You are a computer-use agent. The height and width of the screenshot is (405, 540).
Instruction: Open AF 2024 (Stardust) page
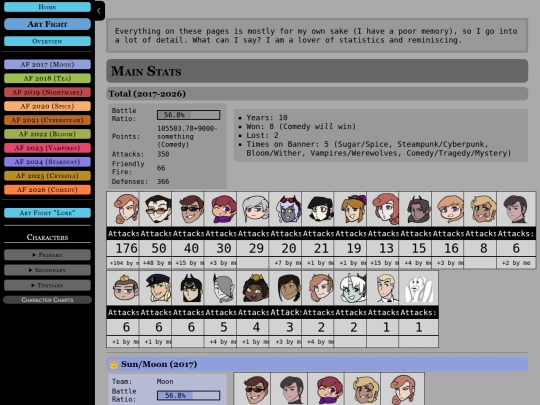click(x=48, y=162)
